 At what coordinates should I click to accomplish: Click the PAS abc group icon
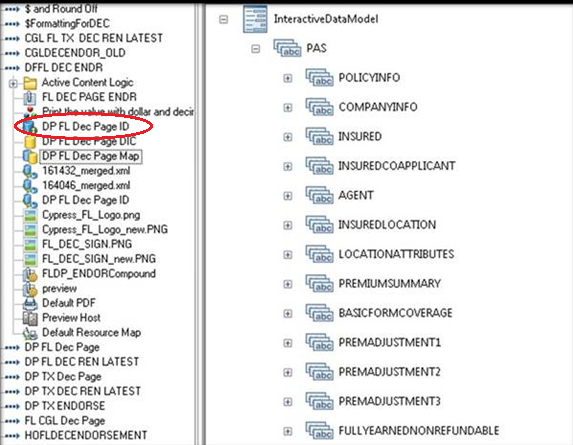[x=287, y=48]
